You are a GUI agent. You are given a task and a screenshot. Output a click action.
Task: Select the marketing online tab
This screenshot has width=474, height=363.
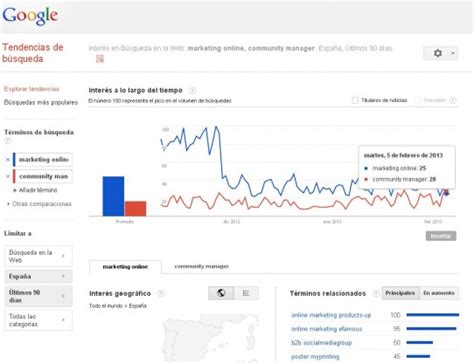[x=125, y=267]
